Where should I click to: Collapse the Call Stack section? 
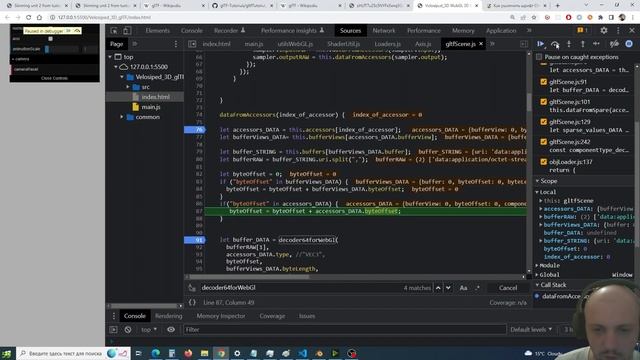[537, 285]
